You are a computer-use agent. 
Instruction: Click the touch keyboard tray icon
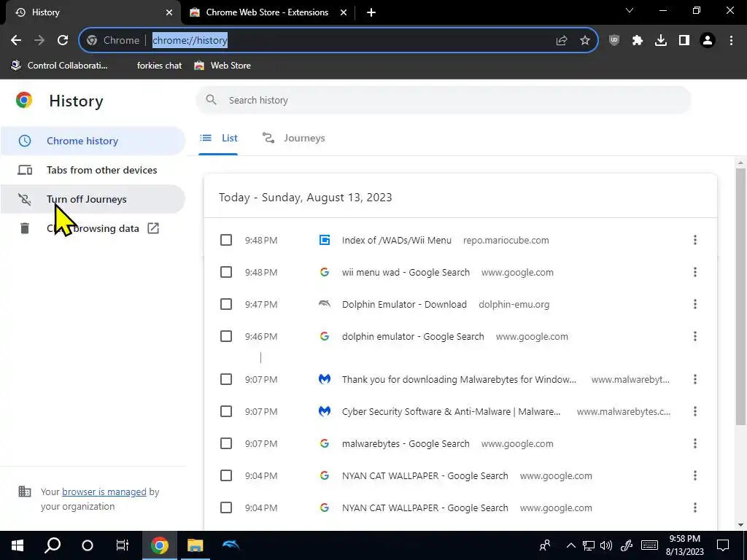(649, 545)
